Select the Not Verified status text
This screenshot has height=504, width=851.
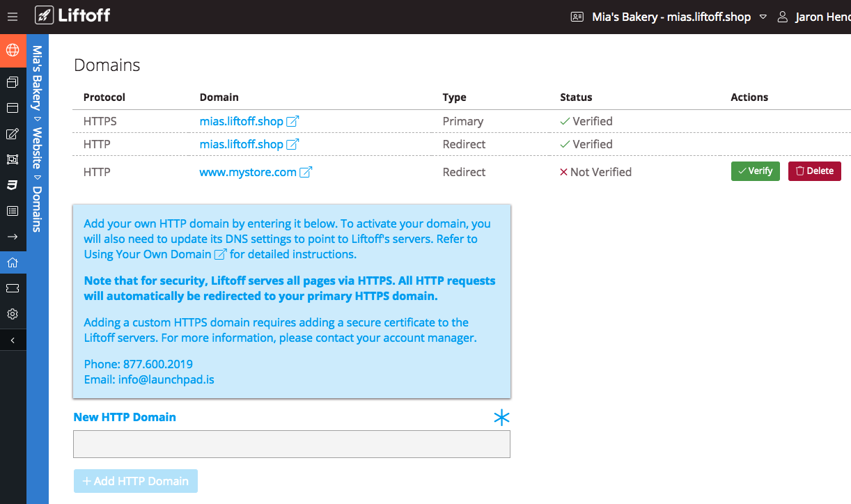(x=601, y=172)
